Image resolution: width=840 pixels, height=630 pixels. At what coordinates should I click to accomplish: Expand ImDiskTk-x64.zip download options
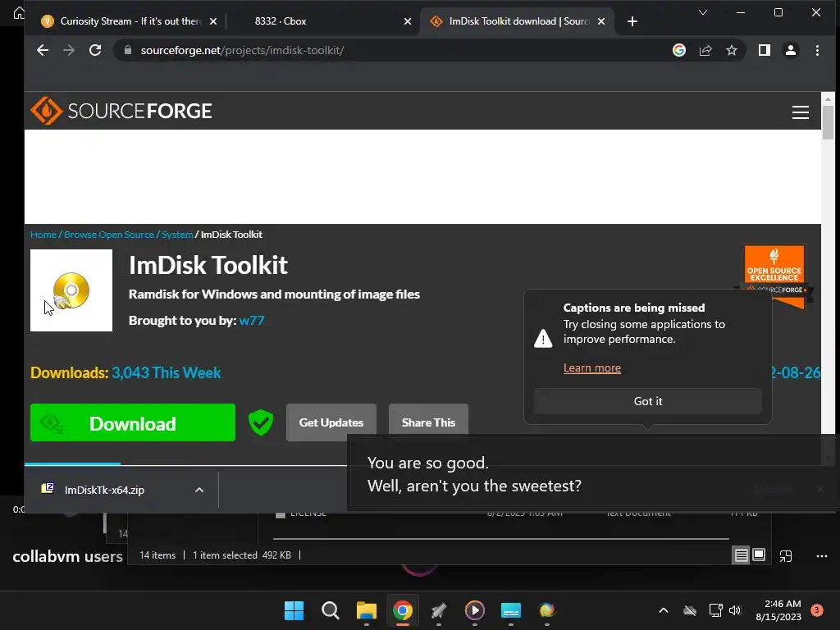199,490
